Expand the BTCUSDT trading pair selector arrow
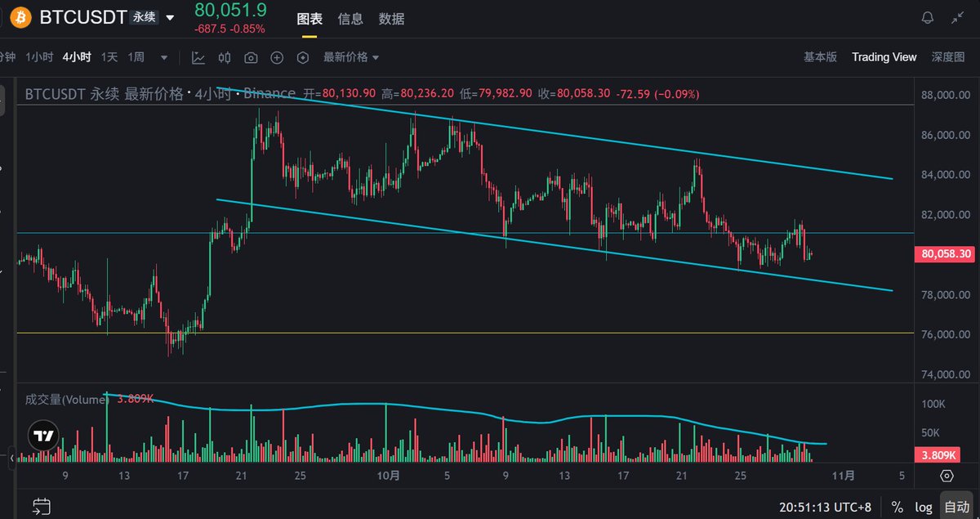The image size is (980, 519). [170, 18]
